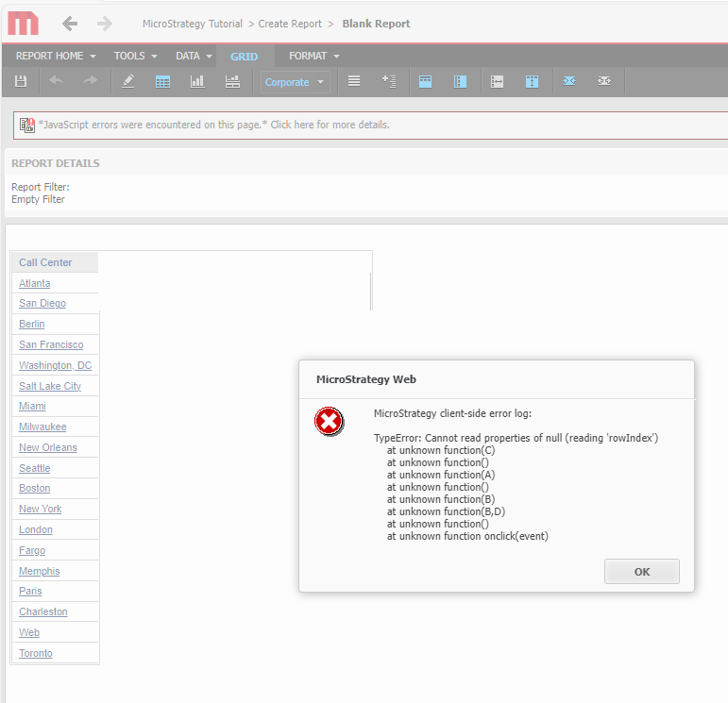This screenshot has width=728, height=703.
Task: Click the Create Report breadcrumb
Action: 289,24
